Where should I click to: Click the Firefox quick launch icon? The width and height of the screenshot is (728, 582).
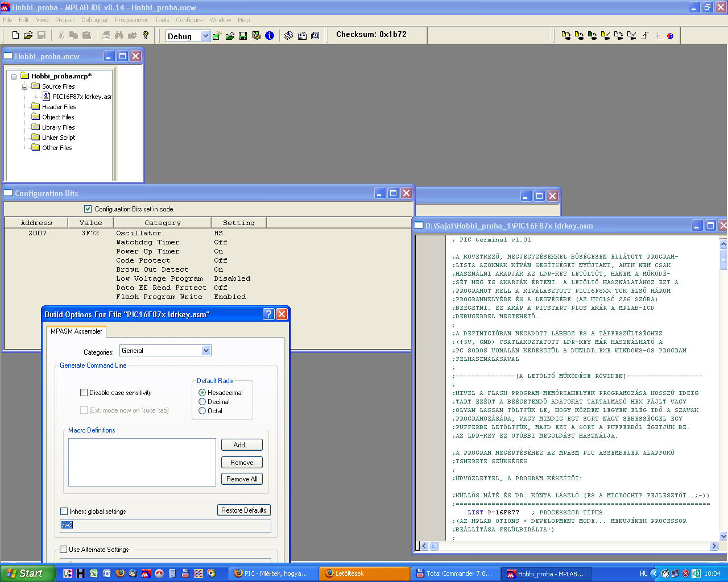click(x=119, y=573)
